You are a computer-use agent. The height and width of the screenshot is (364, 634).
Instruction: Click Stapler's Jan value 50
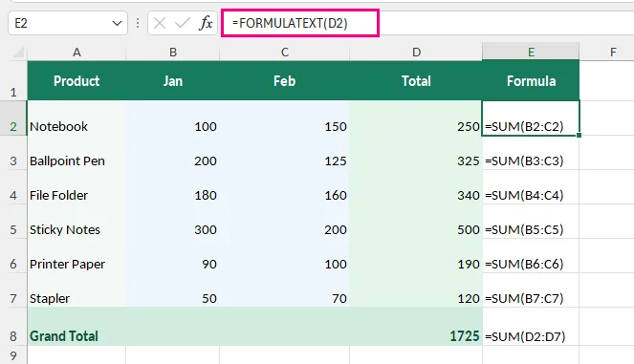[x=173, y=290]
